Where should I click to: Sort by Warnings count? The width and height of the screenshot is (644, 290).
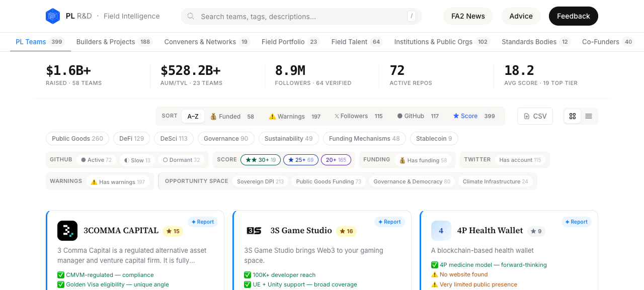[295, 116]
